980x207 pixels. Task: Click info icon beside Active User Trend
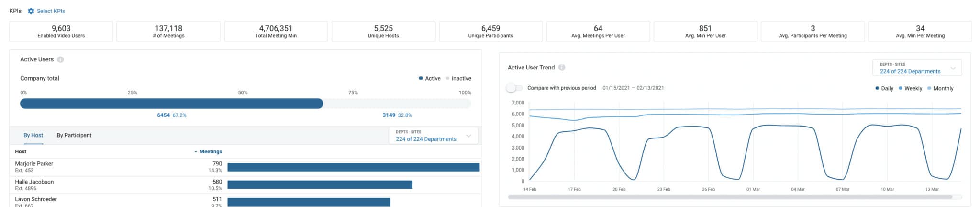pos(562,68)
